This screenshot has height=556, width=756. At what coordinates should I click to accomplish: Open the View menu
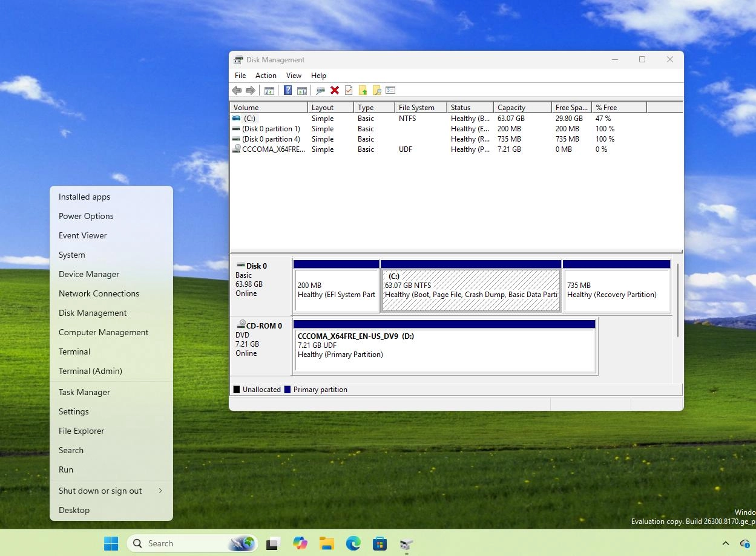293,75
